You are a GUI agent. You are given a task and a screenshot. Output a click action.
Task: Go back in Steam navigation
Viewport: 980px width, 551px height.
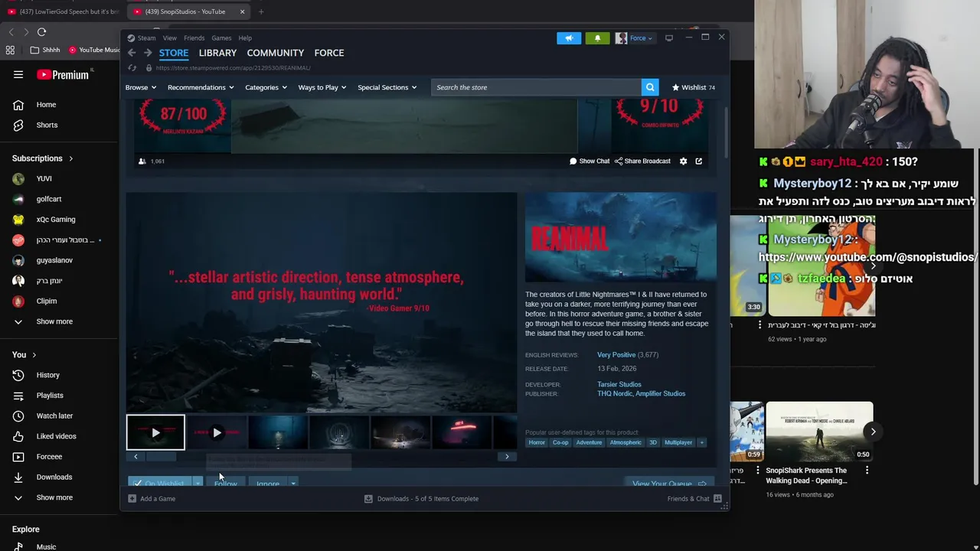[132, 53]
